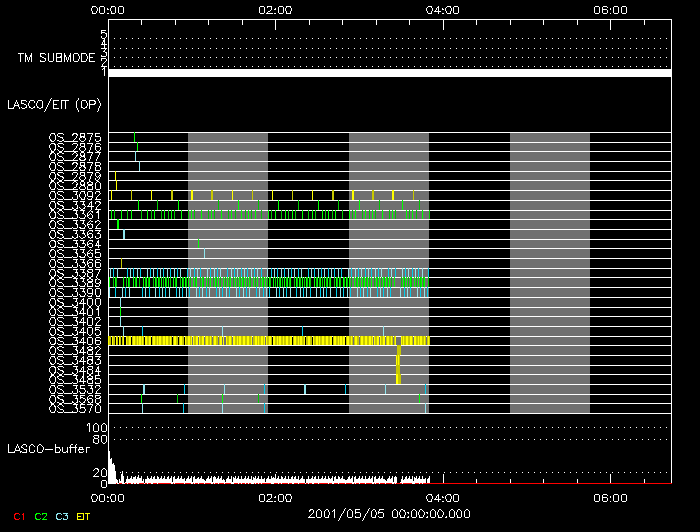Click the top axis 06:00 label
Viewport: 700px width, 532px height.
coord(610,10)
